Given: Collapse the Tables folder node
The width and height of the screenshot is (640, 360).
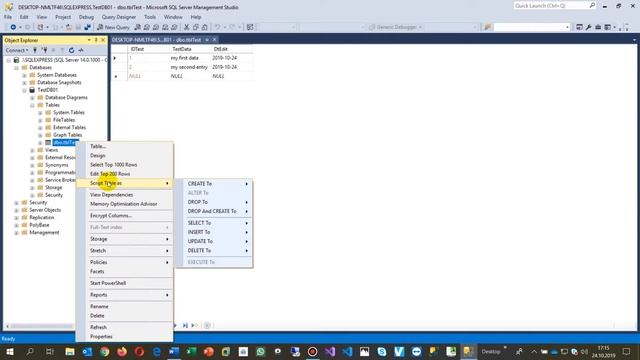Looking at the screenshot, I should pos(32,105).
